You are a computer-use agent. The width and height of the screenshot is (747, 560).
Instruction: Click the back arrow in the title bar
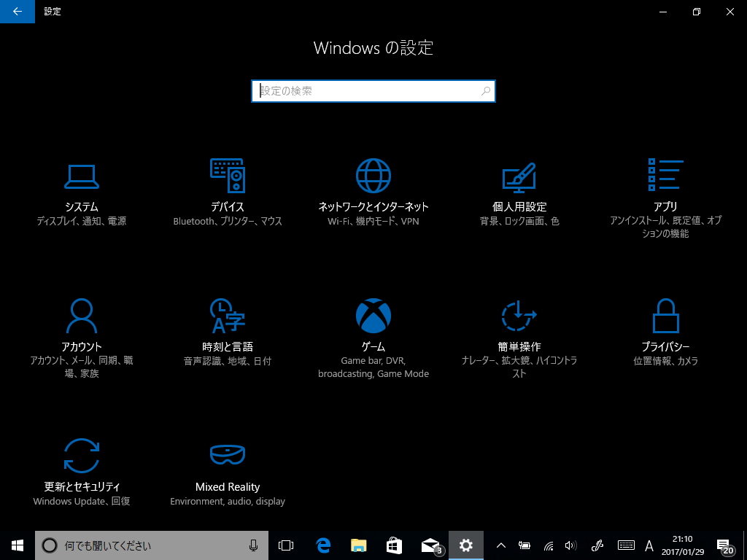(x=18, y=12)
